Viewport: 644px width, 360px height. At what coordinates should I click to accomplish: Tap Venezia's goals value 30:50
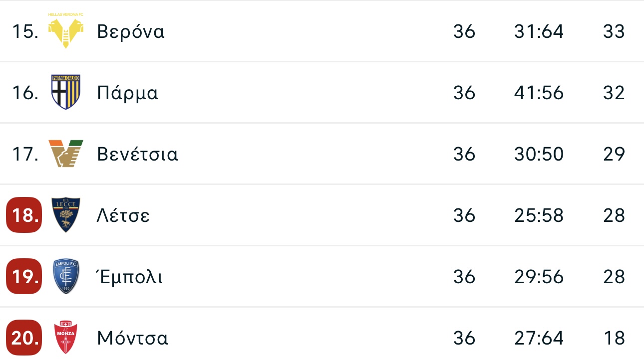pos(539,154)
